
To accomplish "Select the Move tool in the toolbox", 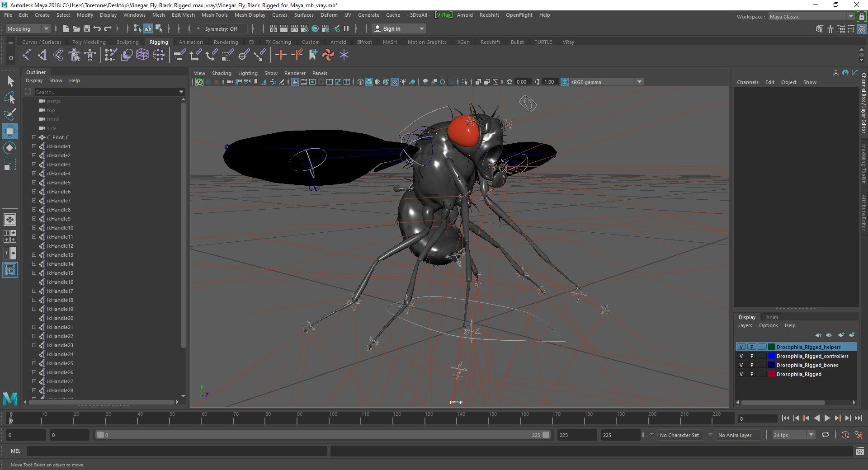I will click(x=9, y=131).
